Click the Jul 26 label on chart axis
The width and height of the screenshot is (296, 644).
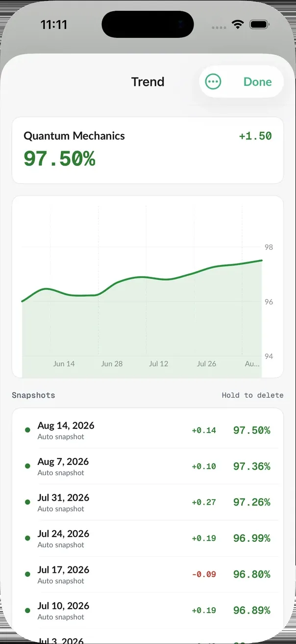click(x=206, y=364)
